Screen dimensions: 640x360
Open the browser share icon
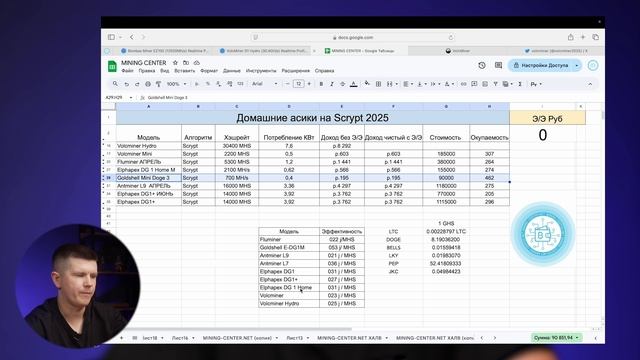pyautogui.click(x=570, y=37)
